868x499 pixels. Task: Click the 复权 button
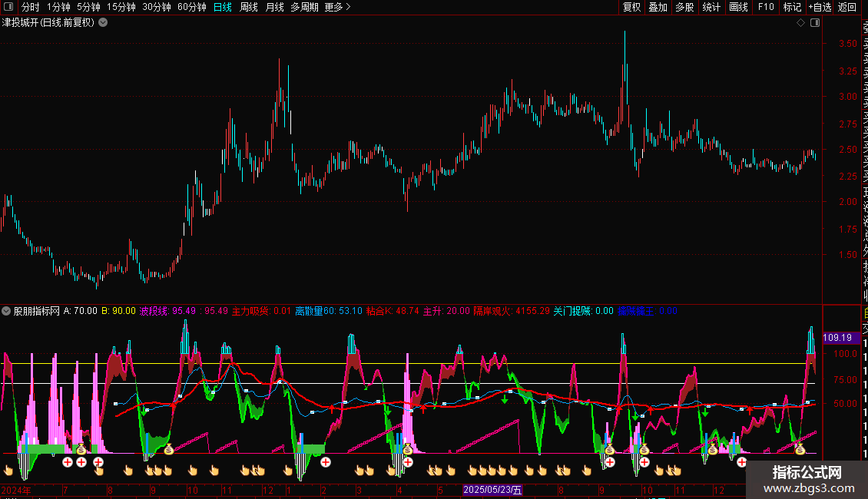(x=631, y=7)
